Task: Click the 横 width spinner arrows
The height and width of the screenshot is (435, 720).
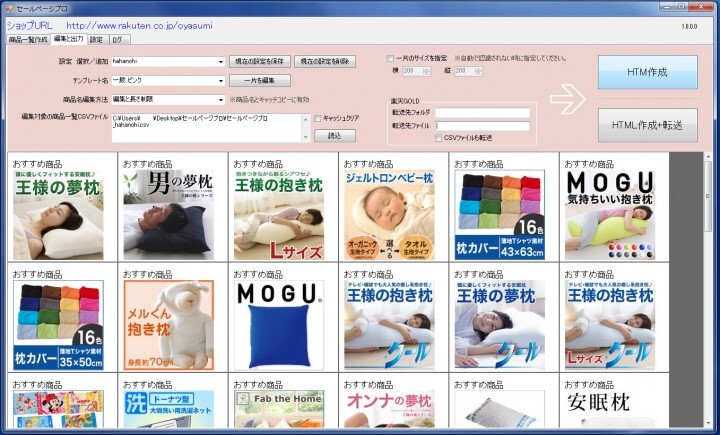Action: (427, 71)
